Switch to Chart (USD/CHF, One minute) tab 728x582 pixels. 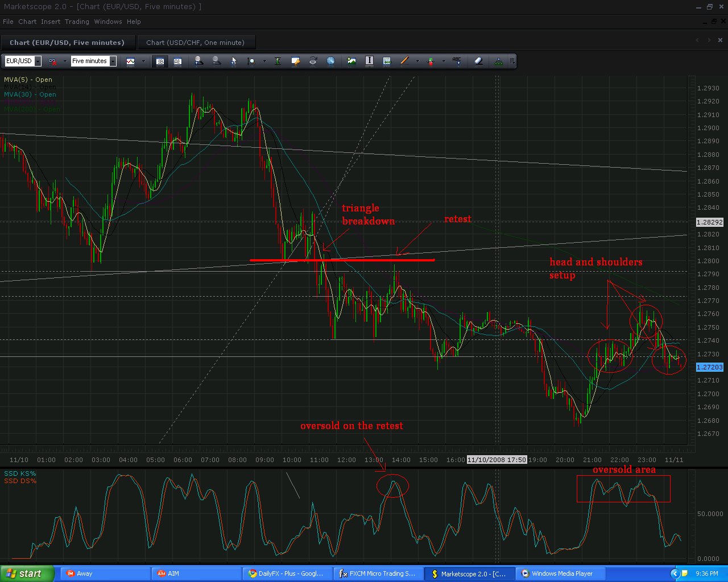pyautogui.click(x=195, y=43)
